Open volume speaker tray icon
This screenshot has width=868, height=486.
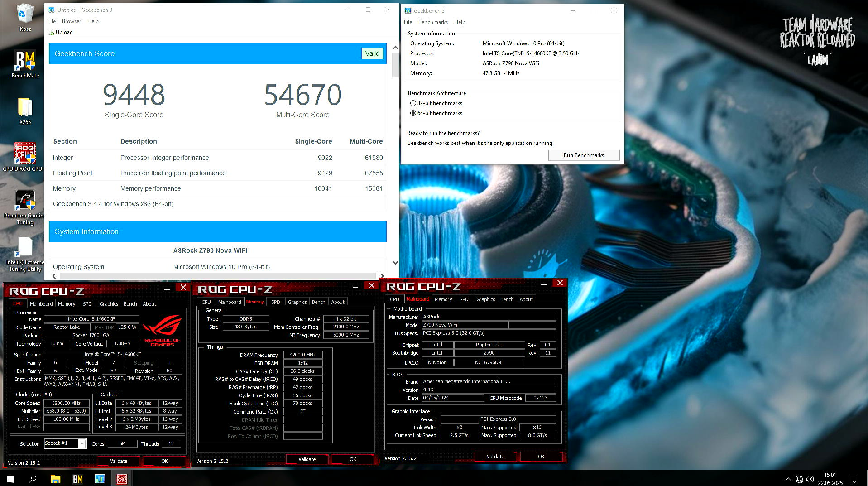tap(810, 479)
